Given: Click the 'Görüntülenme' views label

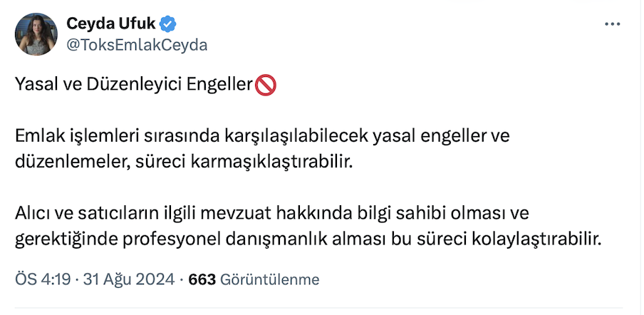Looking at the screenshot, I should click(269, 279).
